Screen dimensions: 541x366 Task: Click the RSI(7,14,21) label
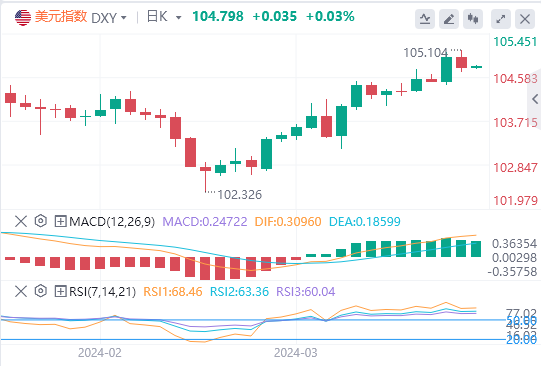pyautogui.click(x=102, y=292)
